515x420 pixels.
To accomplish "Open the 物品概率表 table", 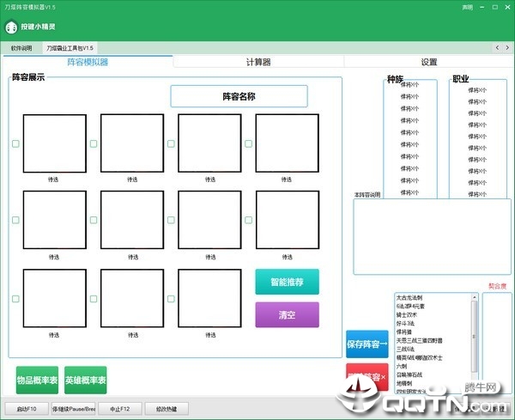I will 37,380.
